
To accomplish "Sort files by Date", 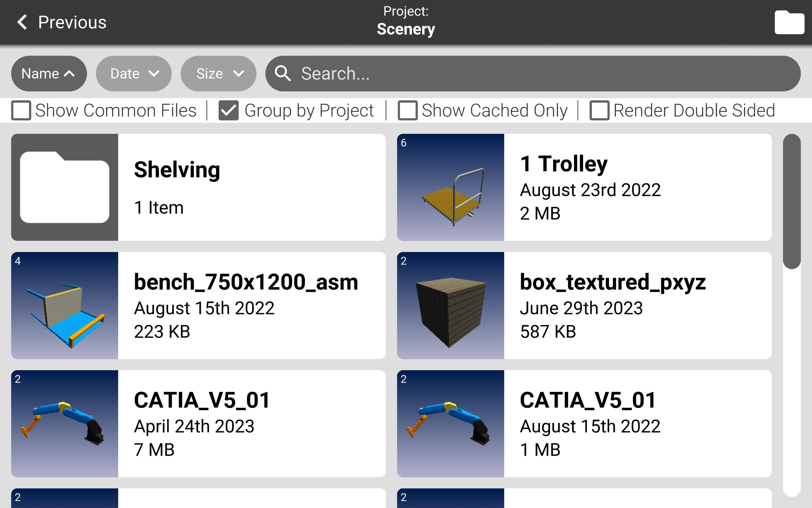I will tap(133, 74).
